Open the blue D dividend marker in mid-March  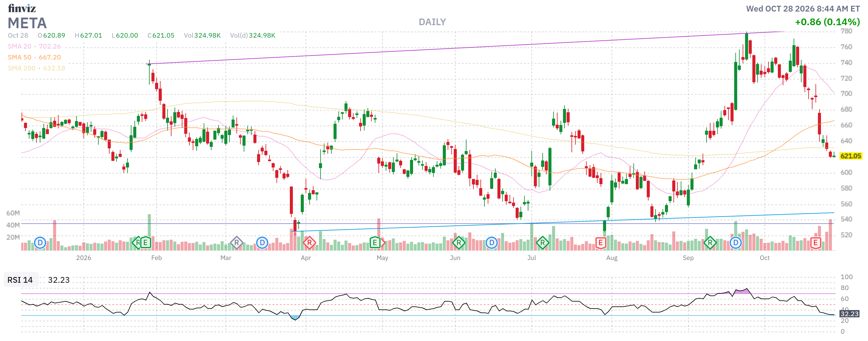click(x=262, y=243)
